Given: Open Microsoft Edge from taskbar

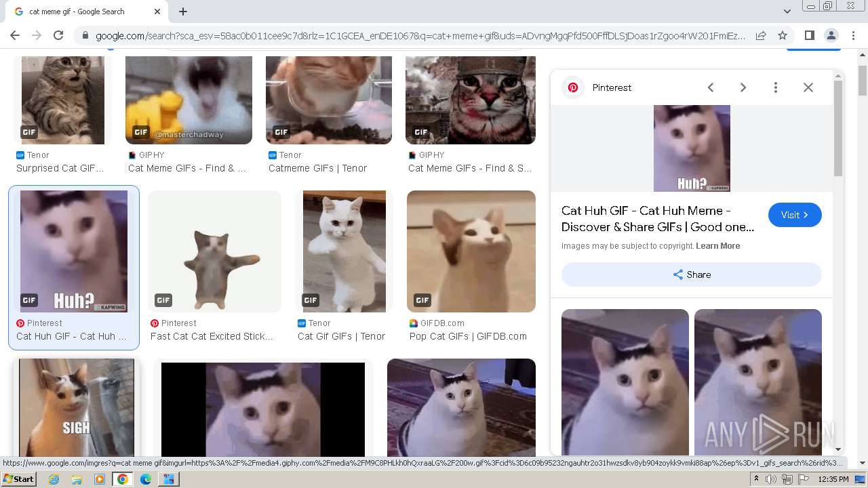Looking at the screenshot, I should coord(145,479).
